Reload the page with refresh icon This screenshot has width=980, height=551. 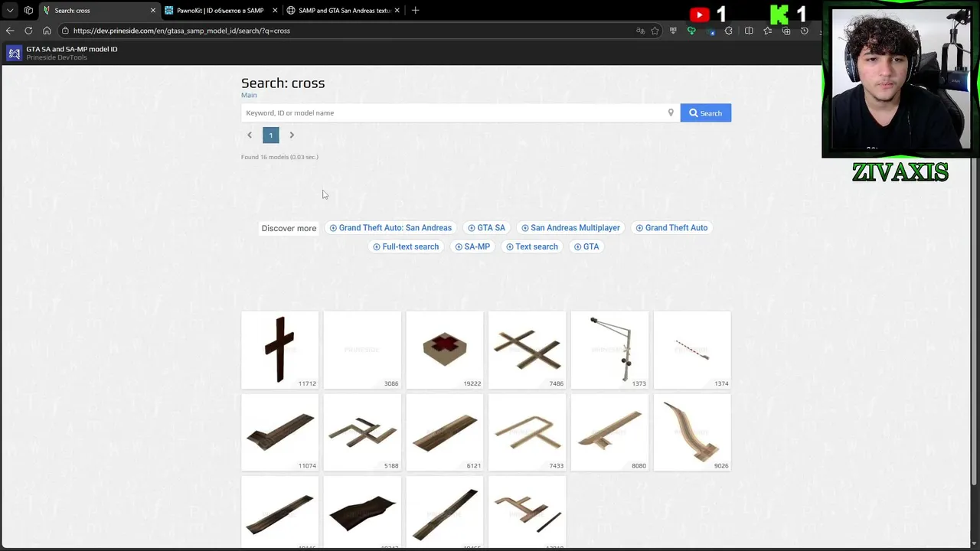pyautogui.click(x=28, y=31)
